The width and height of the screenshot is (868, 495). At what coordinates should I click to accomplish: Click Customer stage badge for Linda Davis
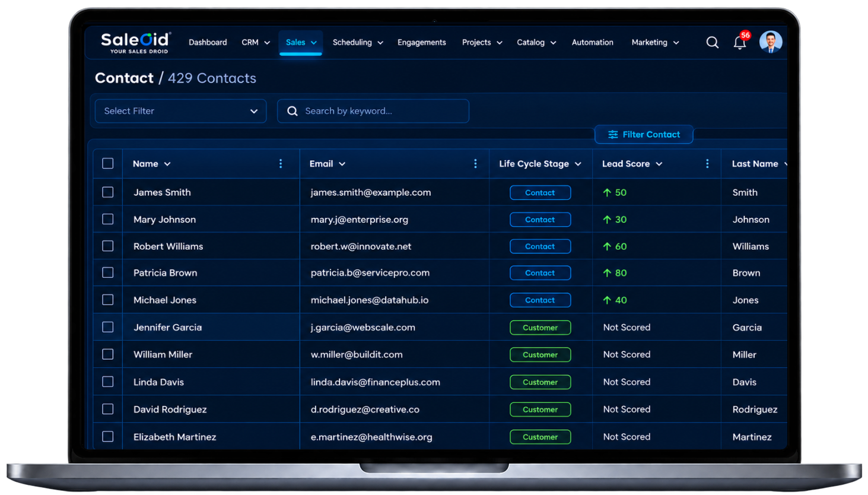tap(540, 382)
